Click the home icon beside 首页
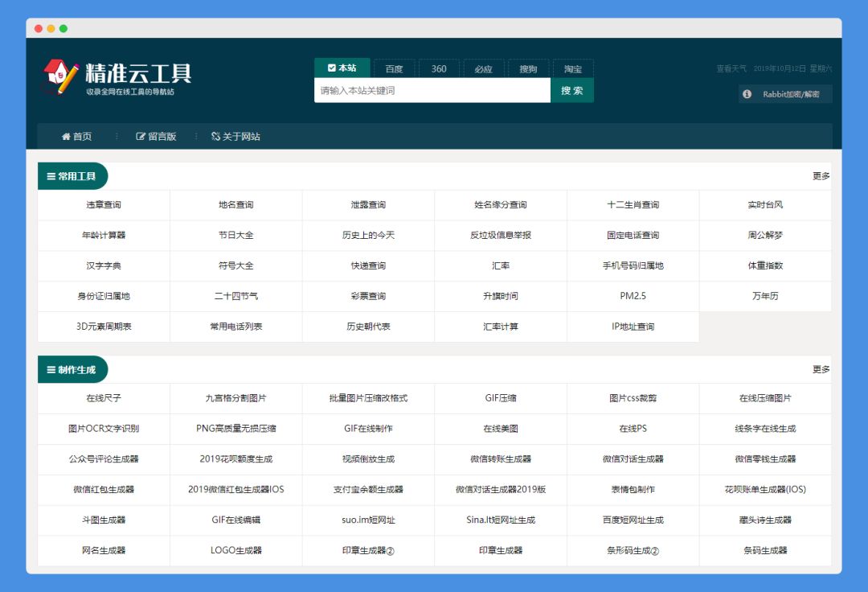Viewport: 868px width, 592px height. (x=66, y=136)
